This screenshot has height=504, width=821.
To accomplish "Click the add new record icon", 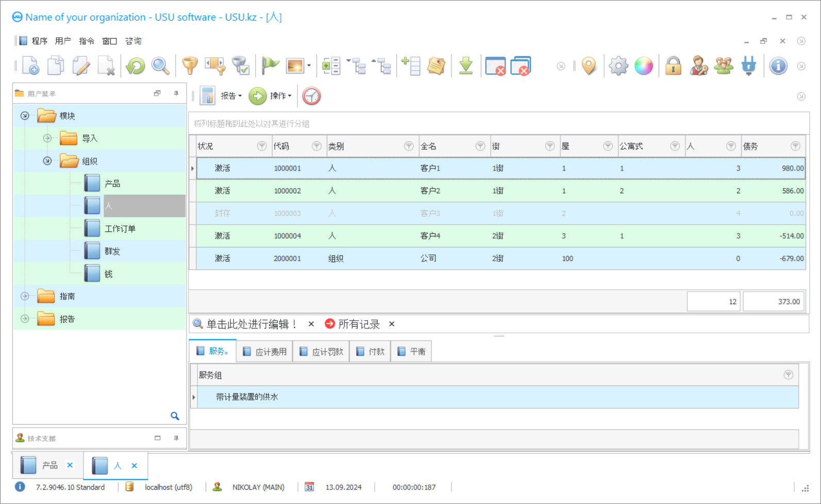I will point(31,66).
